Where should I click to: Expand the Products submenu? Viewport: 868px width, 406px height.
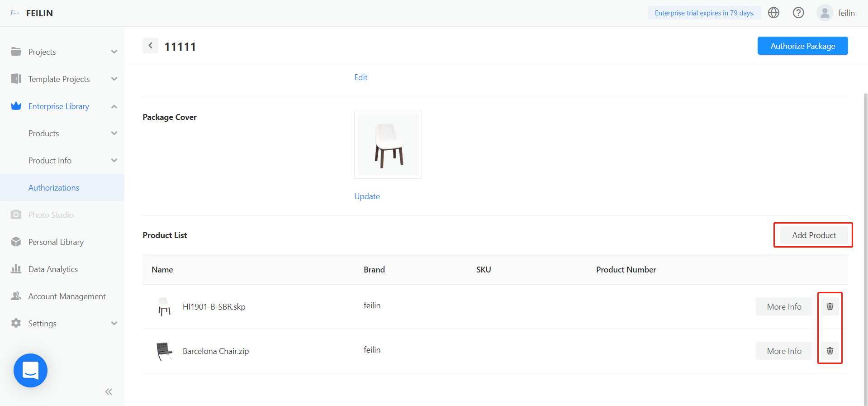click(114, 134)
